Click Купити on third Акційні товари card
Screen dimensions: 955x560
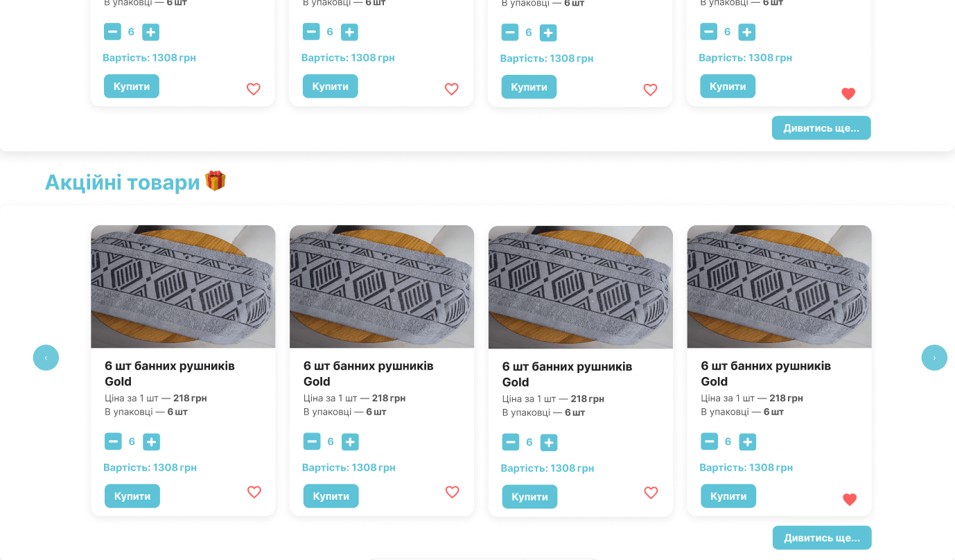click(x=529, y=497)
